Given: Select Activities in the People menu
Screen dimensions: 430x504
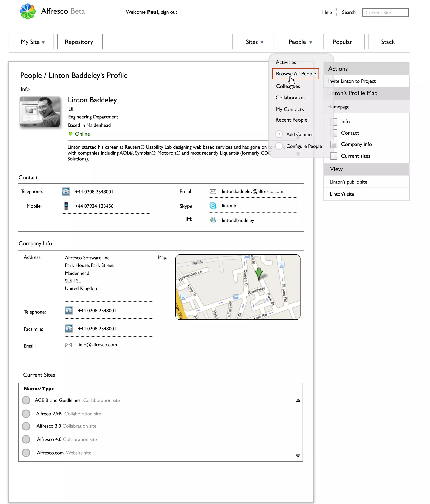Looking at the screenshot, I should tap(286, 62).
